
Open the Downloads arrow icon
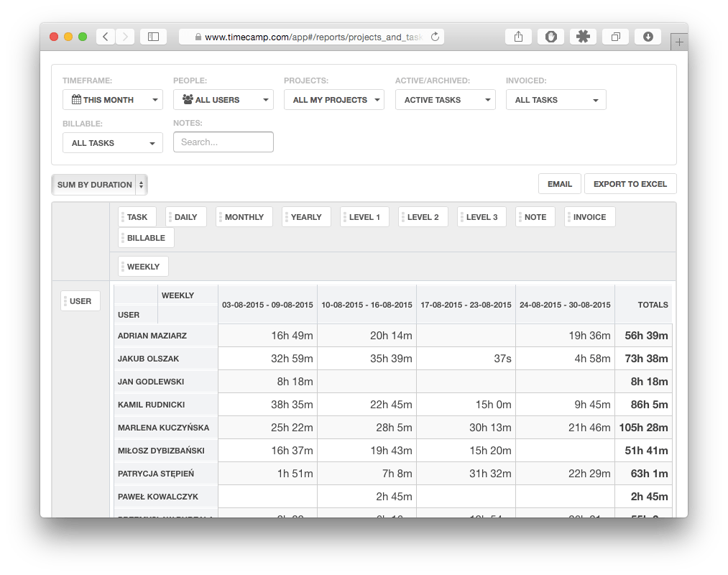tap(648, 37)
